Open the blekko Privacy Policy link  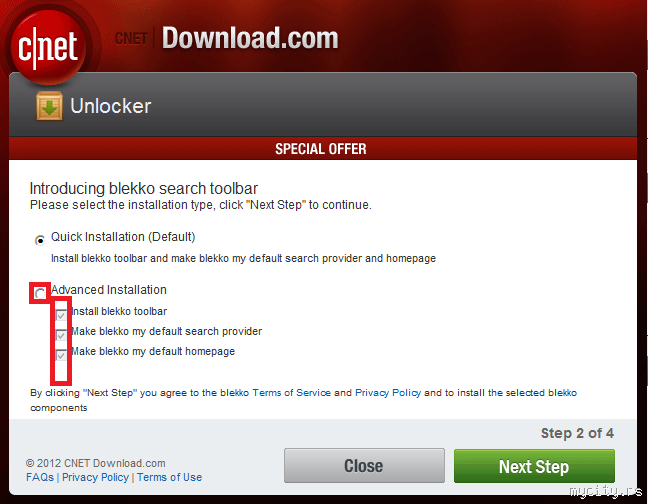pos(388,392)
